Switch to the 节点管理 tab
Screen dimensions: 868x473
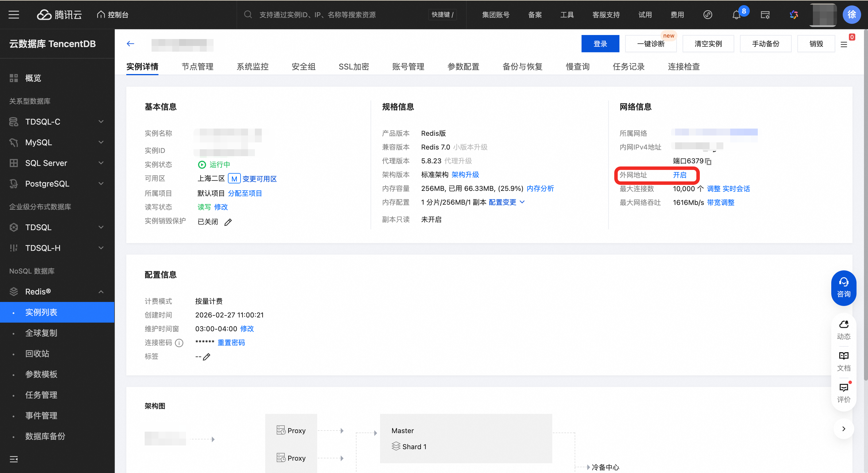tap(197, 67)
